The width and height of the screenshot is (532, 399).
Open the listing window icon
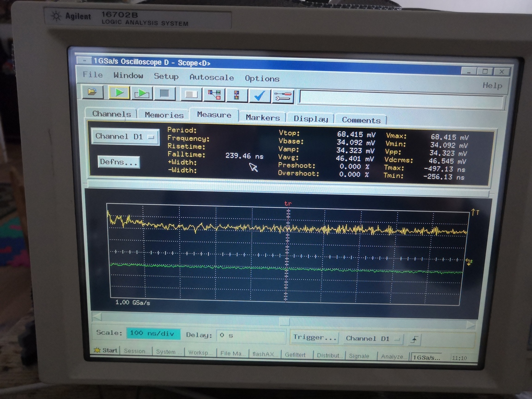tap(191, 94)
